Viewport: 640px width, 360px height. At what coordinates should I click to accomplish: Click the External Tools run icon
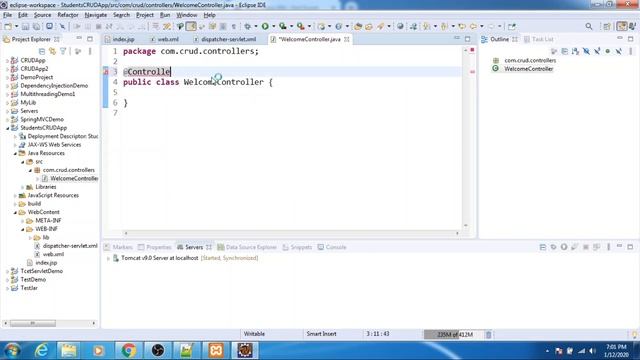click(x=300, y=26)
